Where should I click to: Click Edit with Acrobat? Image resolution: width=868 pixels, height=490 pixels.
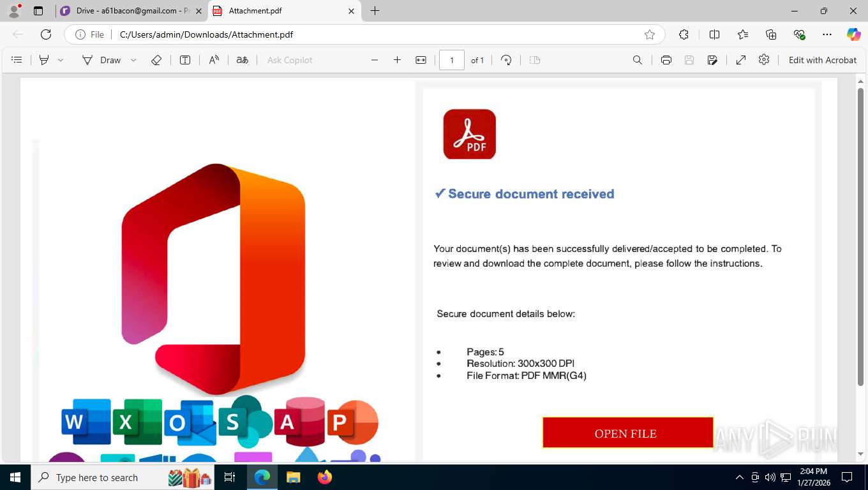click(x=823, y=60)
